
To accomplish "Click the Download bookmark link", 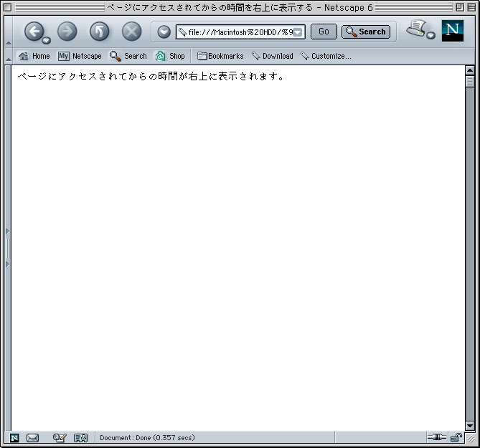I will point(273,56).
